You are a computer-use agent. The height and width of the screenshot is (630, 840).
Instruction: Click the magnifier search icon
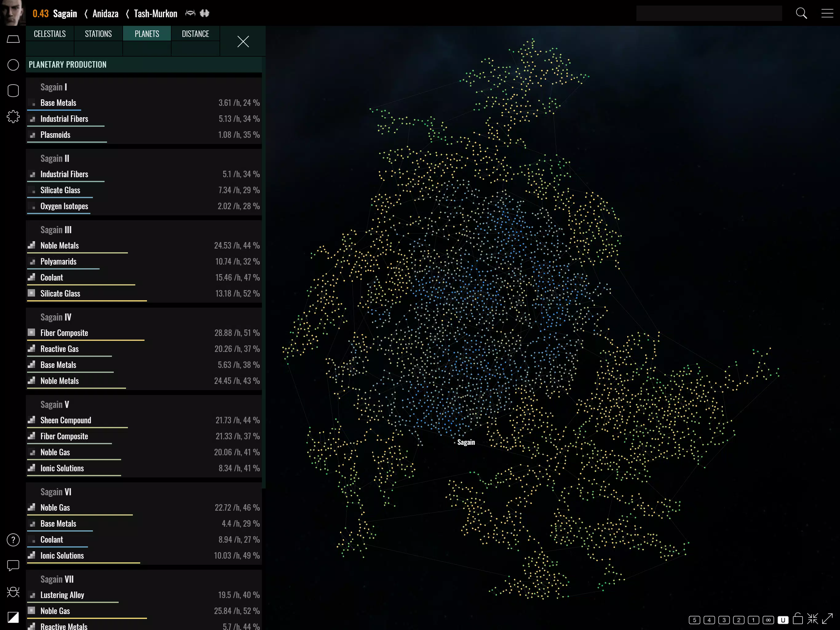point(801,13)
